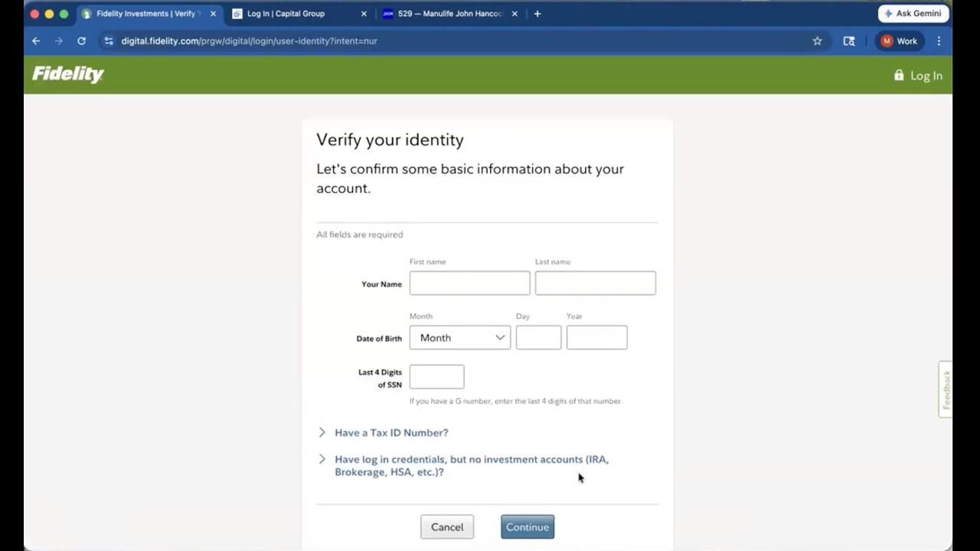Screen dimensions: 980x551
Task: Click the lock icon beside Log In
Action: click(899, 75)
